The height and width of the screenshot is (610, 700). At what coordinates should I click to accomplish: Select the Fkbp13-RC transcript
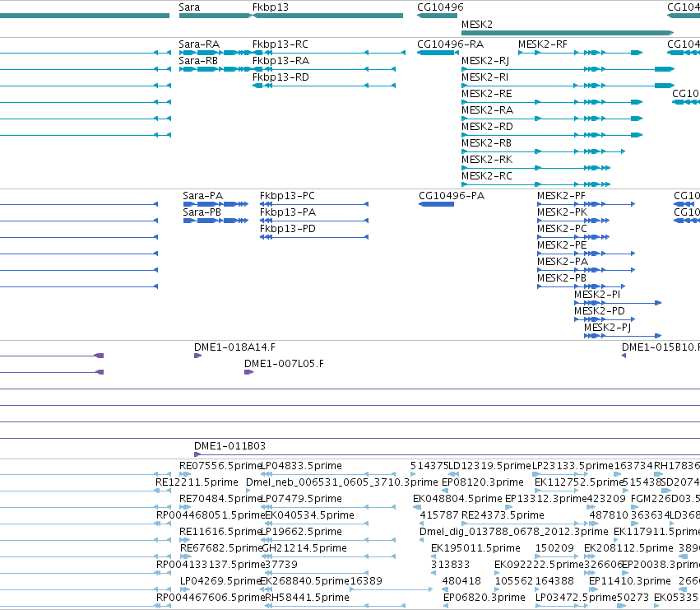pyautogui.click(x=329, y=53)
